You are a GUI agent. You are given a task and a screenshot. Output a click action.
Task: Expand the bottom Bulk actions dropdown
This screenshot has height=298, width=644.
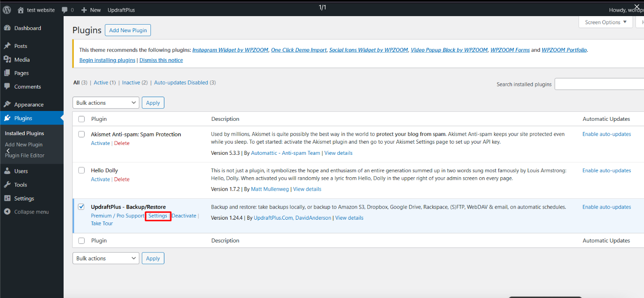[106, 258]
